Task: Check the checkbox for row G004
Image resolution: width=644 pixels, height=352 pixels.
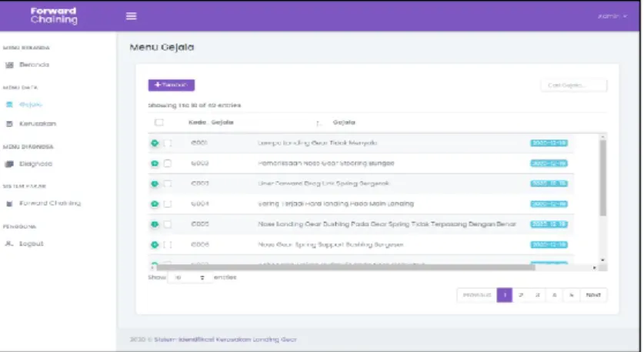Action: [167, 204]
